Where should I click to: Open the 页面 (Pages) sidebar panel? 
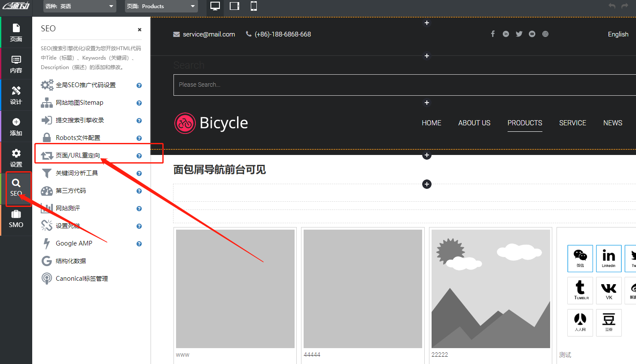(x=16, y=33)
